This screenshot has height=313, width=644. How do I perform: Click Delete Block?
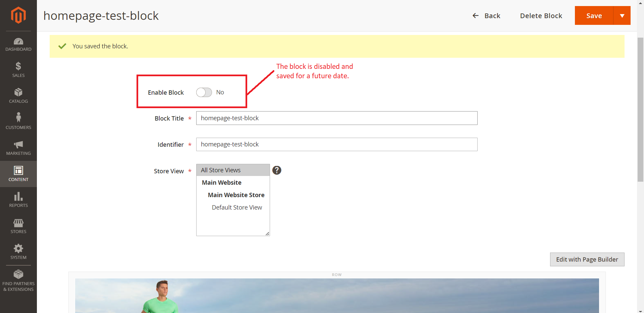[x=541, y=15]
